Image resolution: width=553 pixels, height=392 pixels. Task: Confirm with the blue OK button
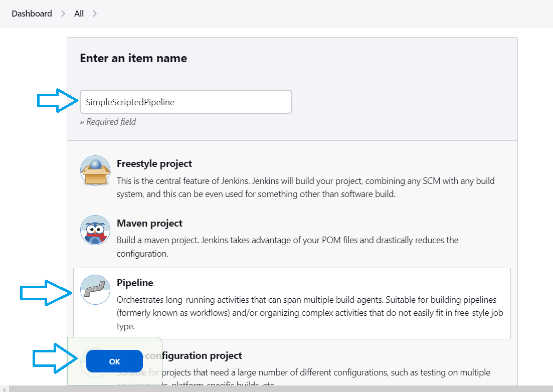pos(115,361)
